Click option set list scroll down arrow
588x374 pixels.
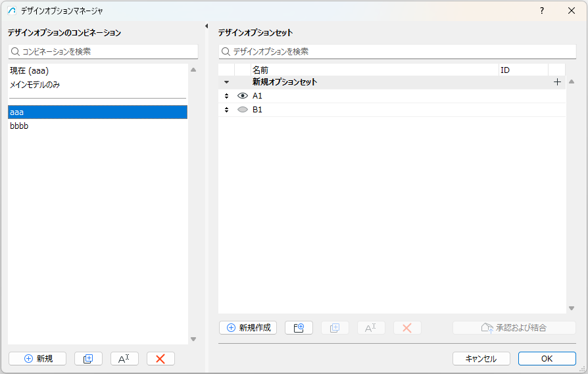coord(572,308)
